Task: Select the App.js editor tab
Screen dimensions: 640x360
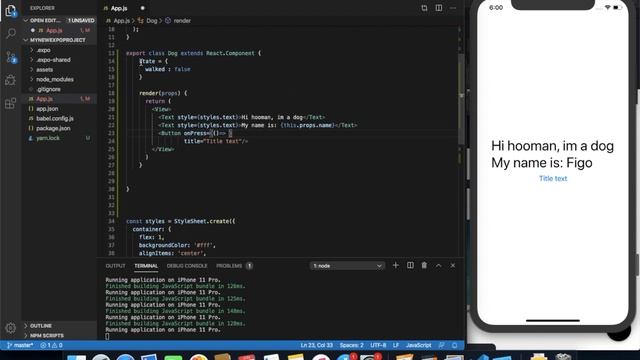Action: (x=118, y=8)
